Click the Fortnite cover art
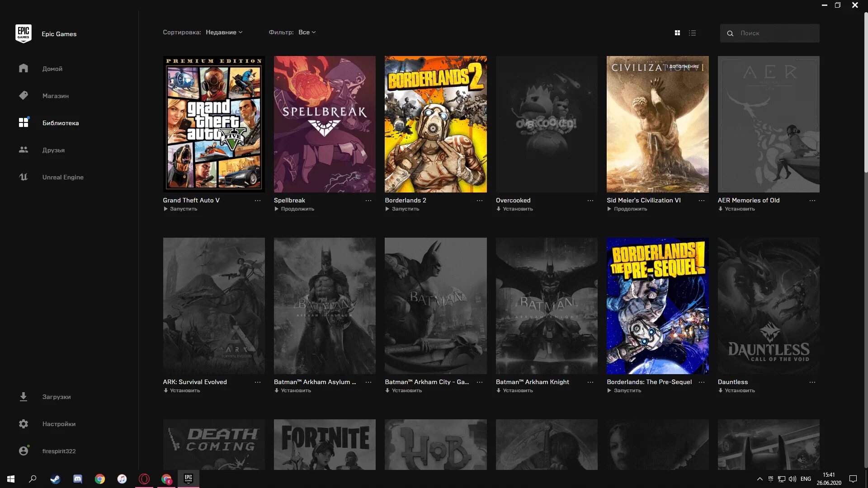 click(325, 445)
